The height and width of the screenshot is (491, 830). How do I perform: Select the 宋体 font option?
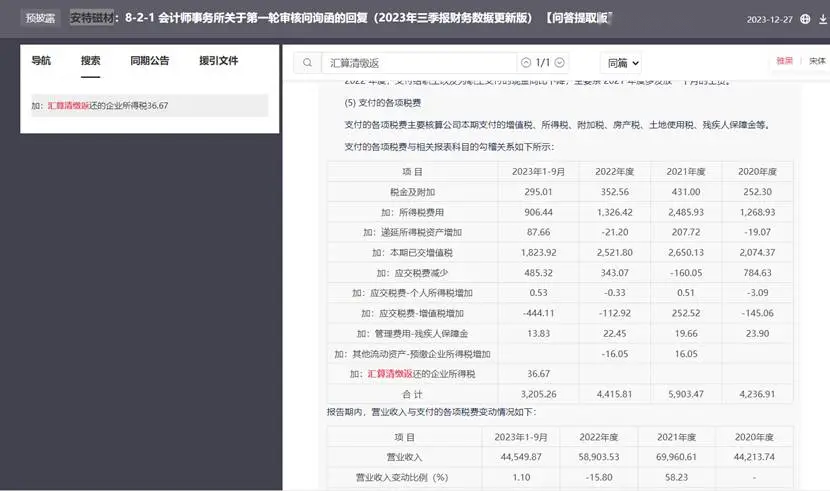click(817, 61)
